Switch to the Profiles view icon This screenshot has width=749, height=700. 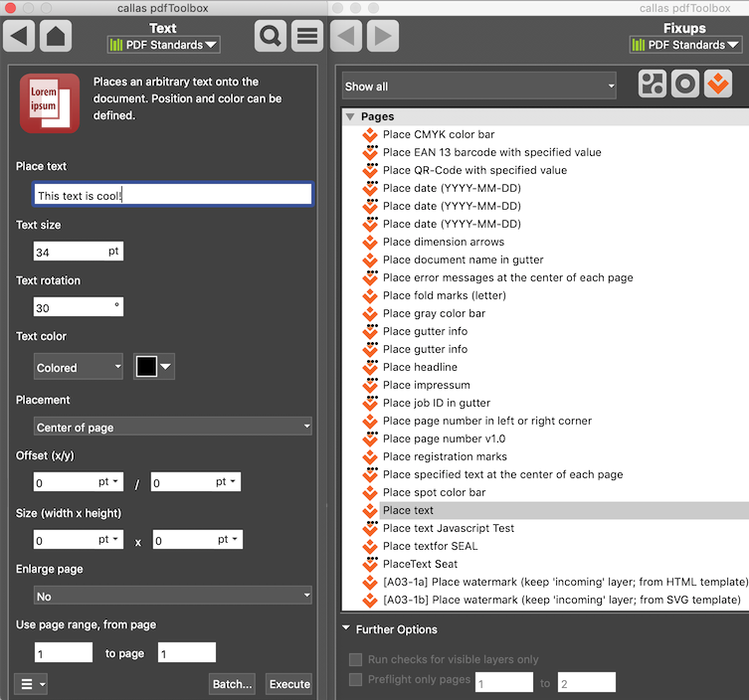point(653,84)
